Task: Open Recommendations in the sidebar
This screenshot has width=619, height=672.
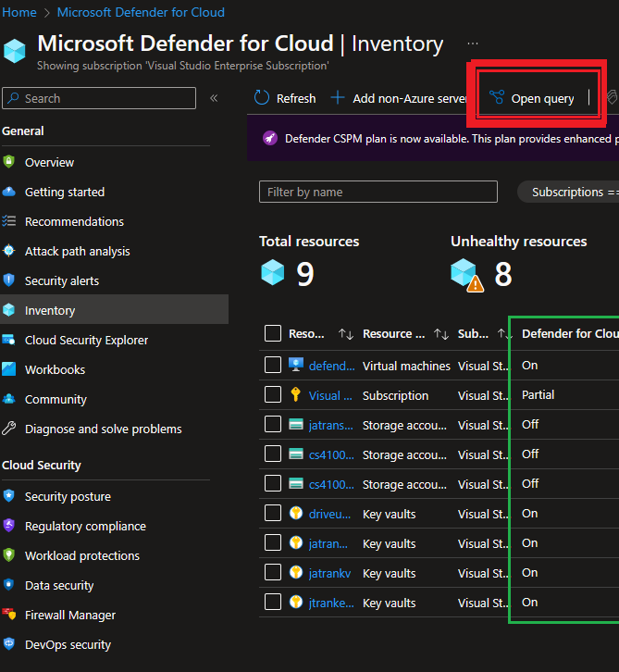Action: (x=74, y=221)
